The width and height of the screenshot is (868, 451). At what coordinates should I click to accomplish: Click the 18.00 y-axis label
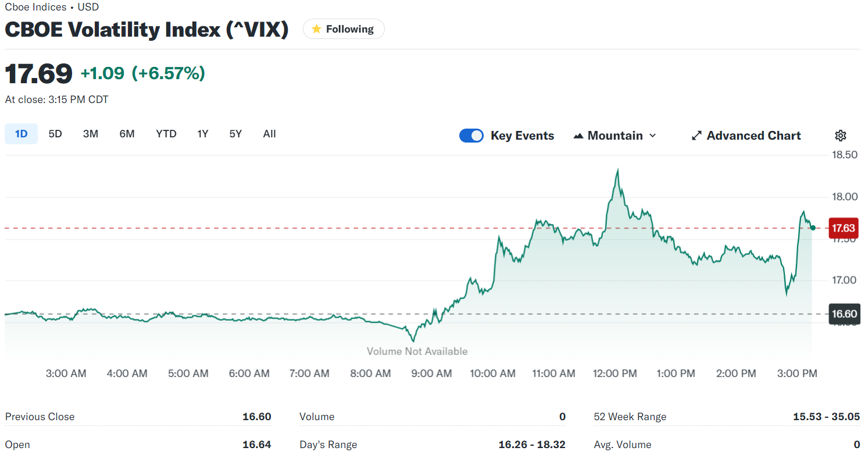845,197
